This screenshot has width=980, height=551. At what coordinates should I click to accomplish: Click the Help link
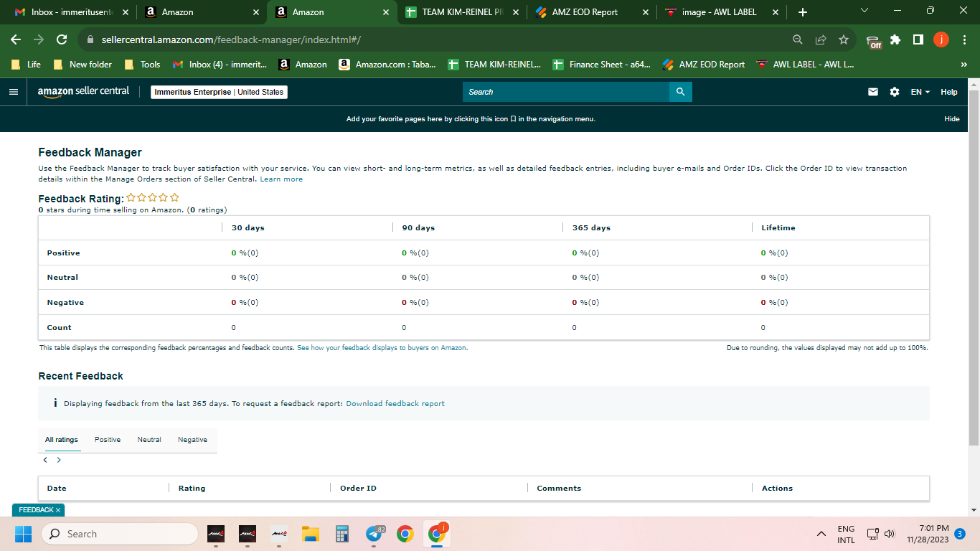949,92
